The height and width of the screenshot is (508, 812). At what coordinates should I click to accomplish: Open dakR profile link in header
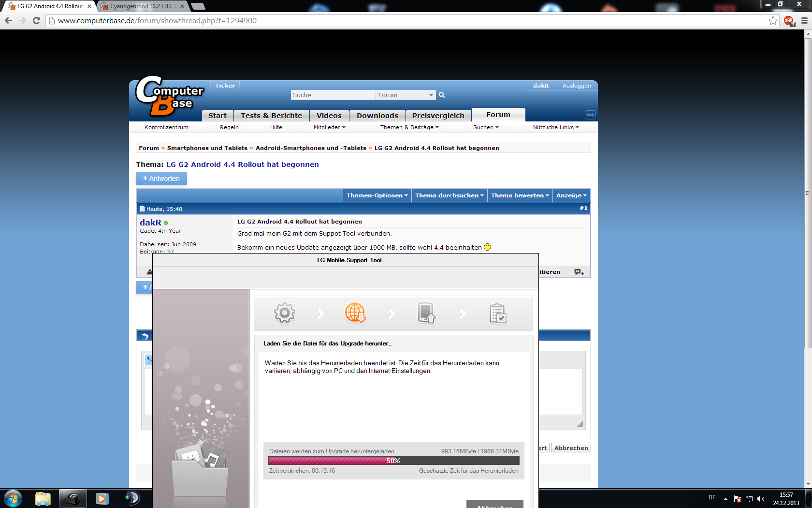coord(541,86)
